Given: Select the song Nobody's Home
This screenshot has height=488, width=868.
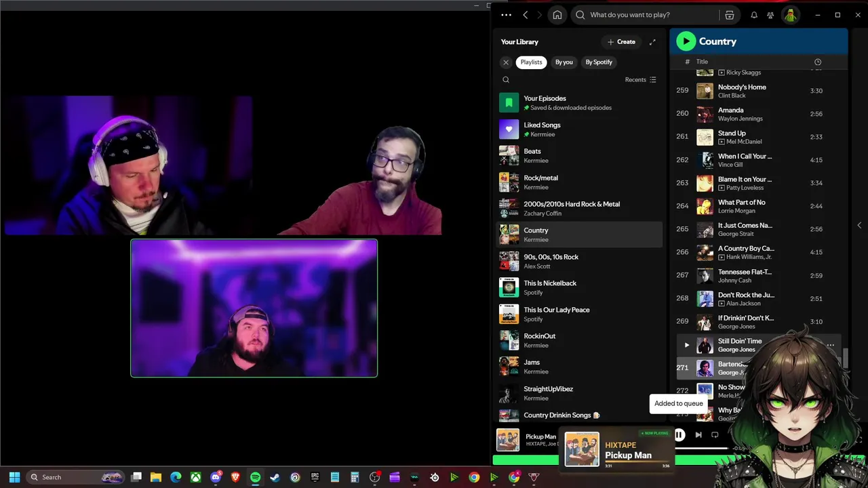Looking at the screenshot, I should point(742,87).
